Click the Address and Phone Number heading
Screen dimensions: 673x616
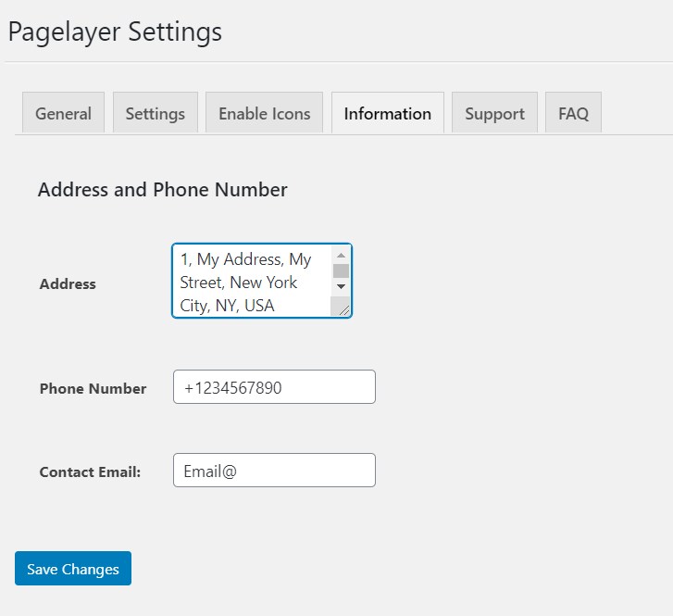click(162, 190)
